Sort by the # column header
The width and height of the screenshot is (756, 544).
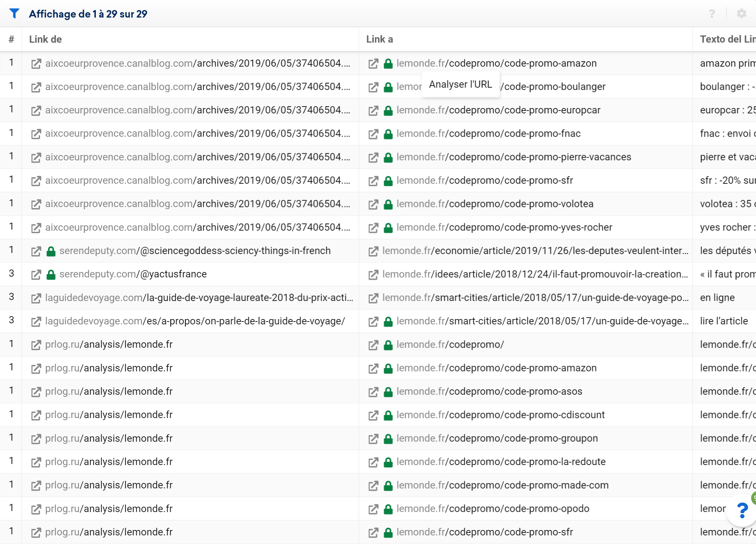coord(11,39)
